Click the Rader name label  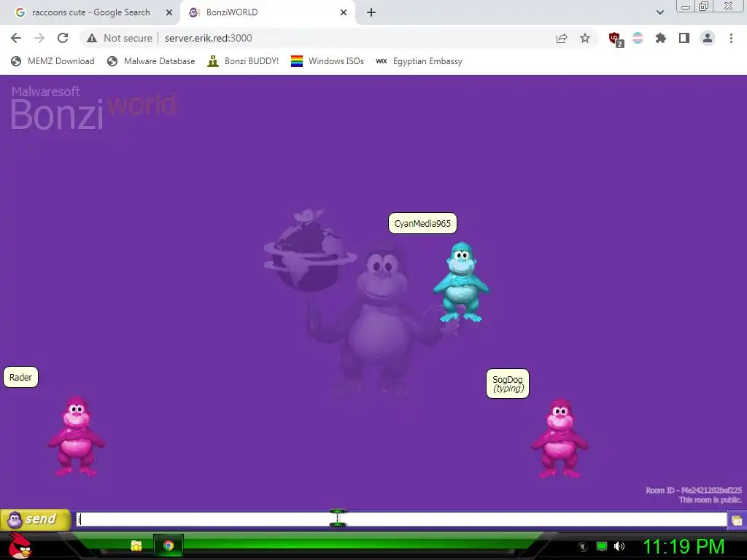pos(20,377)
